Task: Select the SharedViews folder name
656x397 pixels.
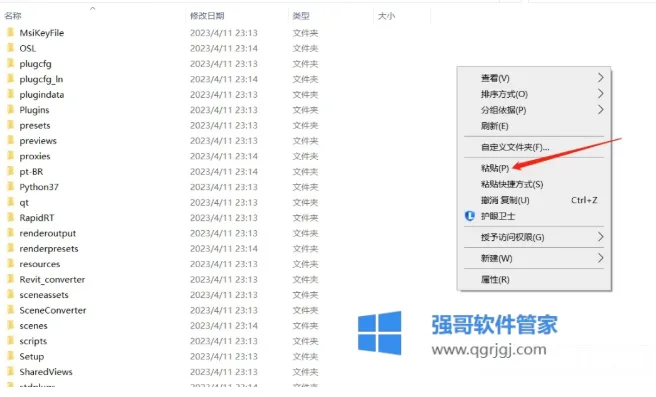Action: [x=46, y=371]
